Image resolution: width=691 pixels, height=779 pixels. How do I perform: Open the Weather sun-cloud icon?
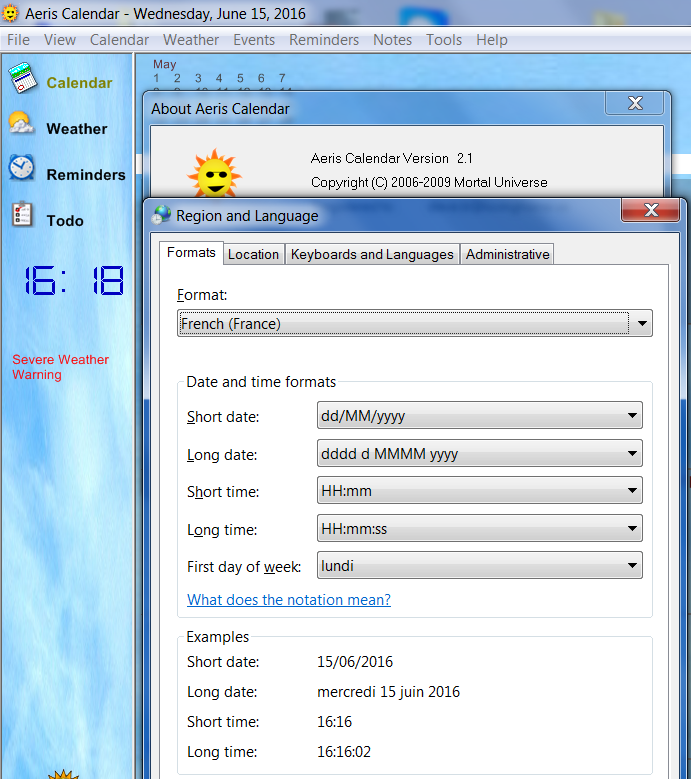tap(21, 123)
